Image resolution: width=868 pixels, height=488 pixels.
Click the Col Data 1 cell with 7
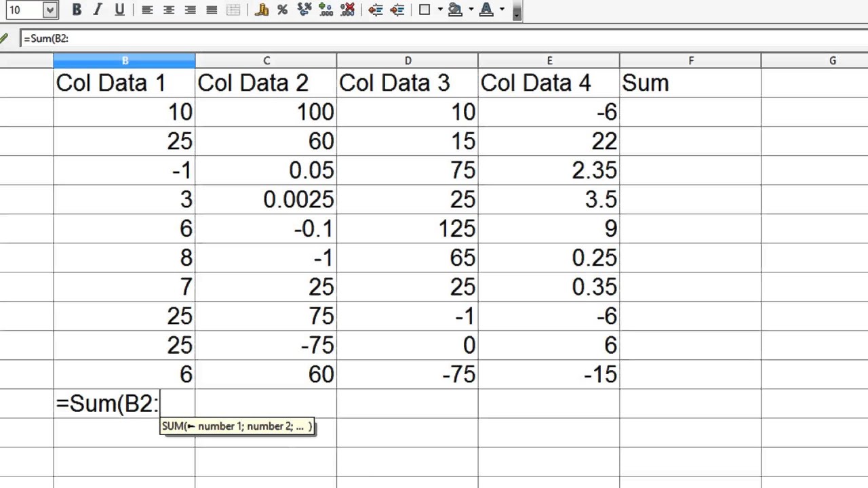tap(125, 287)
